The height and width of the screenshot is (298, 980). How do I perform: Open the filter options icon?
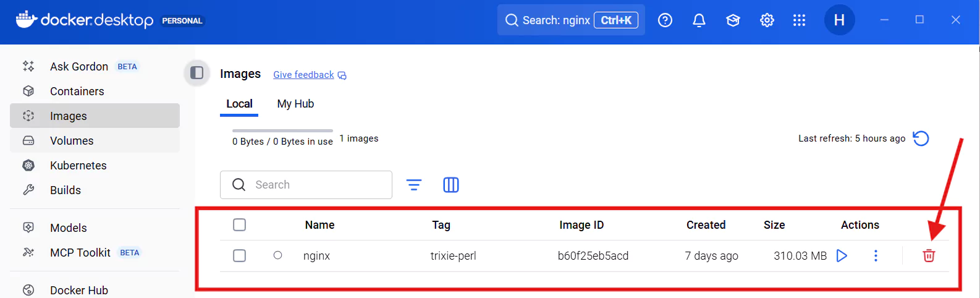coord(414,185)
